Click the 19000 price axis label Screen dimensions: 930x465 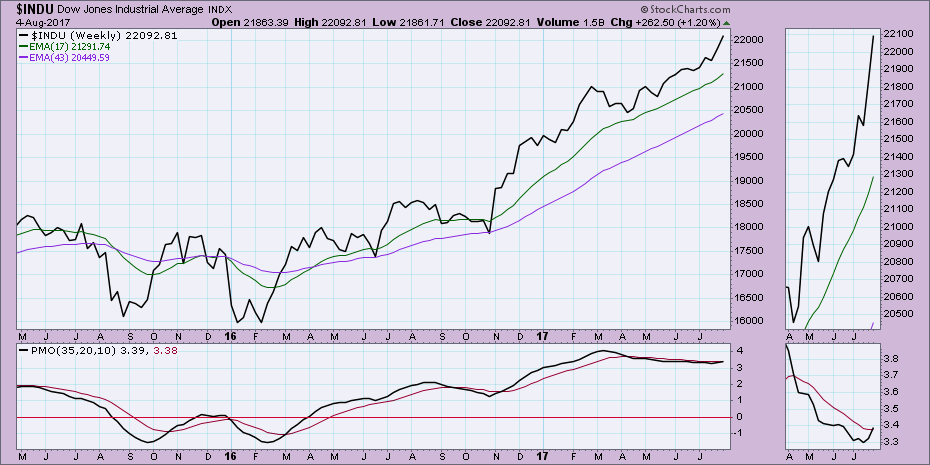pos(748,180)
